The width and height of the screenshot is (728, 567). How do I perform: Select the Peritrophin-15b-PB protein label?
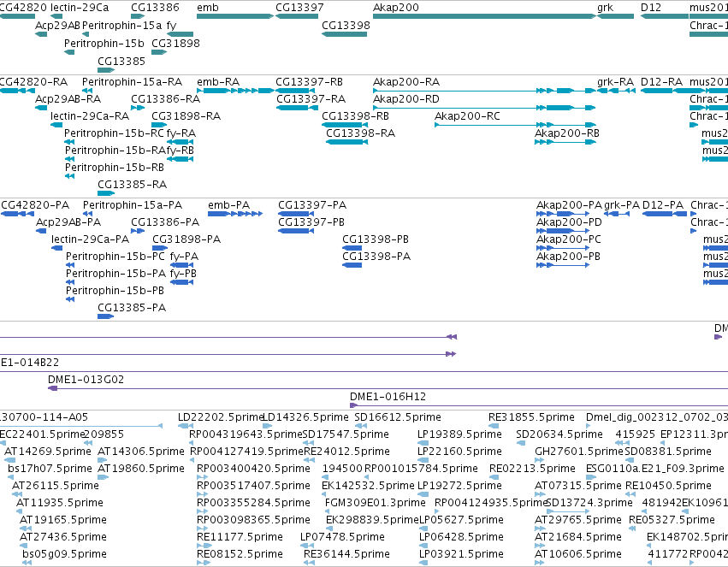[x=115, y=291]
